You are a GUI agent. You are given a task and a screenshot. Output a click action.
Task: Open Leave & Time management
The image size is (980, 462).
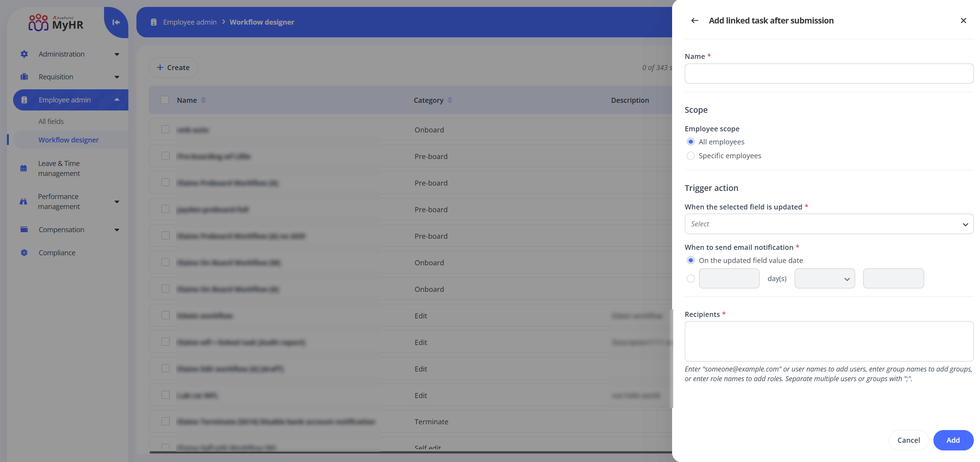point(59,168)
